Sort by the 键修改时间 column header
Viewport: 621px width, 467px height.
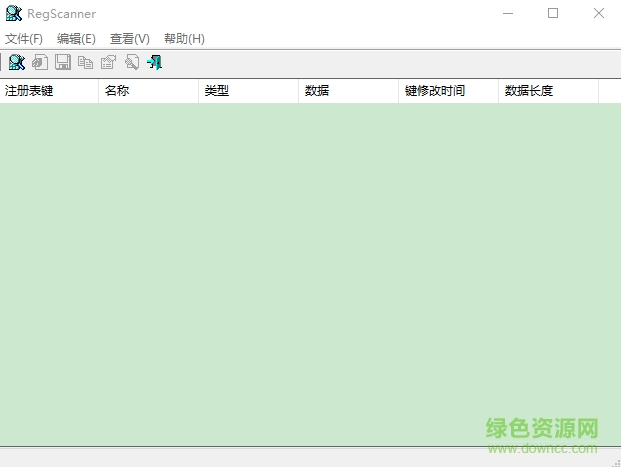click(x=448, y=91)
